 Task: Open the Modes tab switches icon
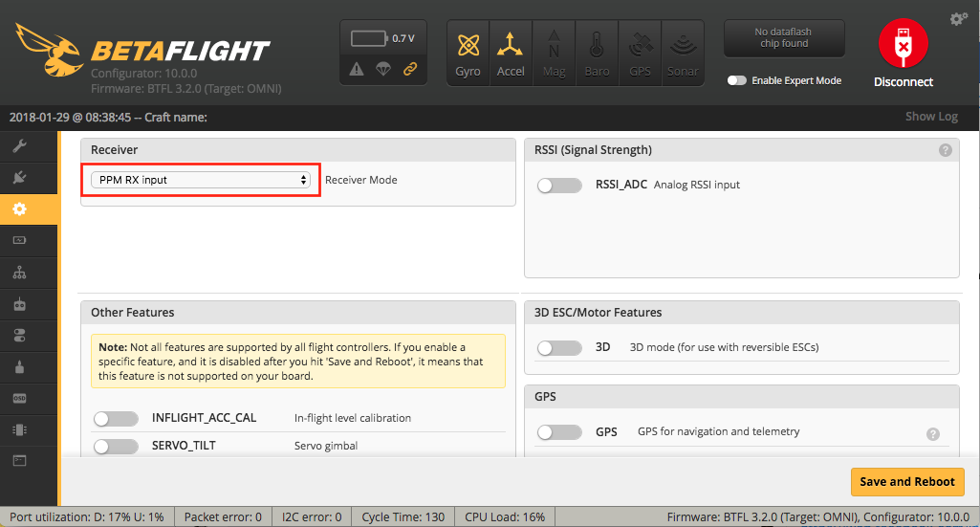point(19,336)
